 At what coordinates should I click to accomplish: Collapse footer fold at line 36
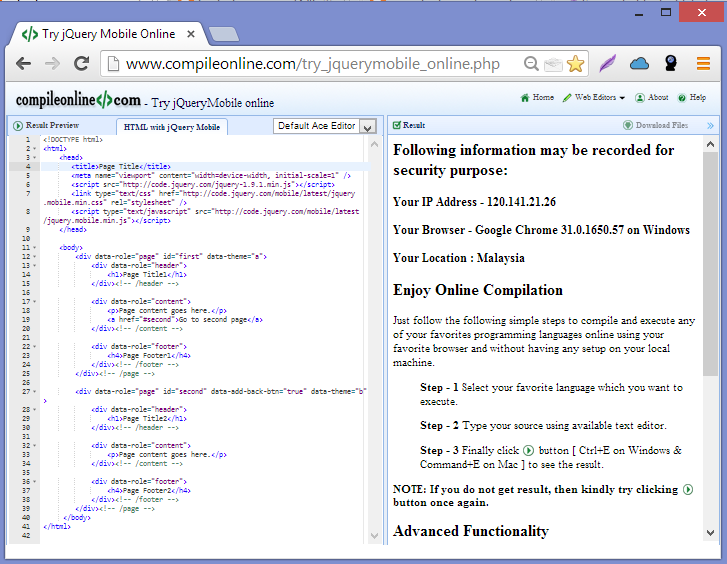tap(35, 481)
